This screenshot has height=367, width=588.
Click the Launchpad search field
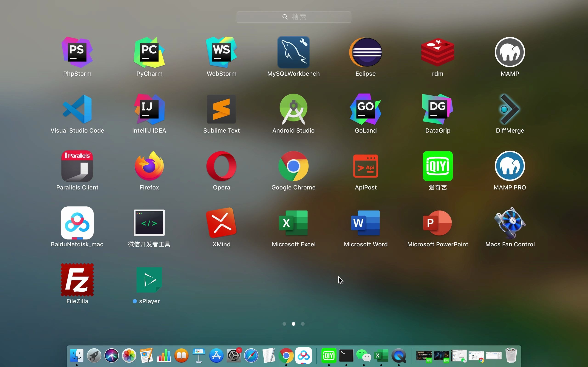click(x=294, y=17)
